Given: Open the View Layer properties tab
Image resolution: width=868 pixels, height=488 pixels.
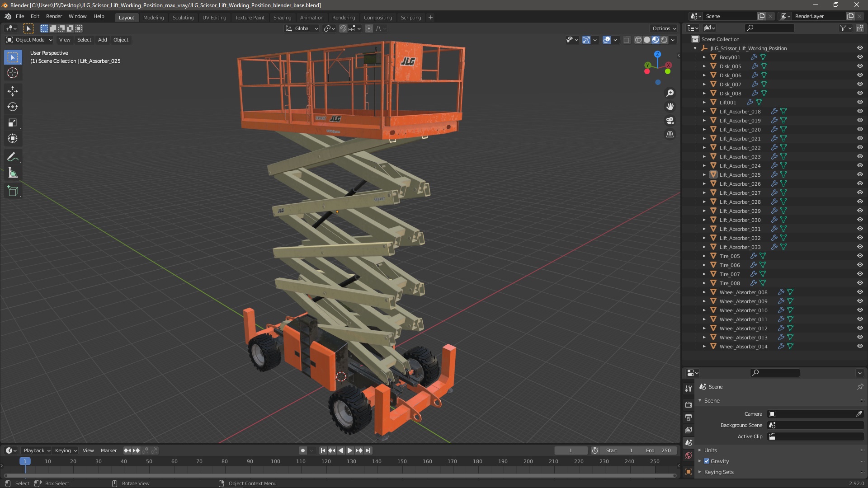Looking at the screenshot, I should 689,430.
